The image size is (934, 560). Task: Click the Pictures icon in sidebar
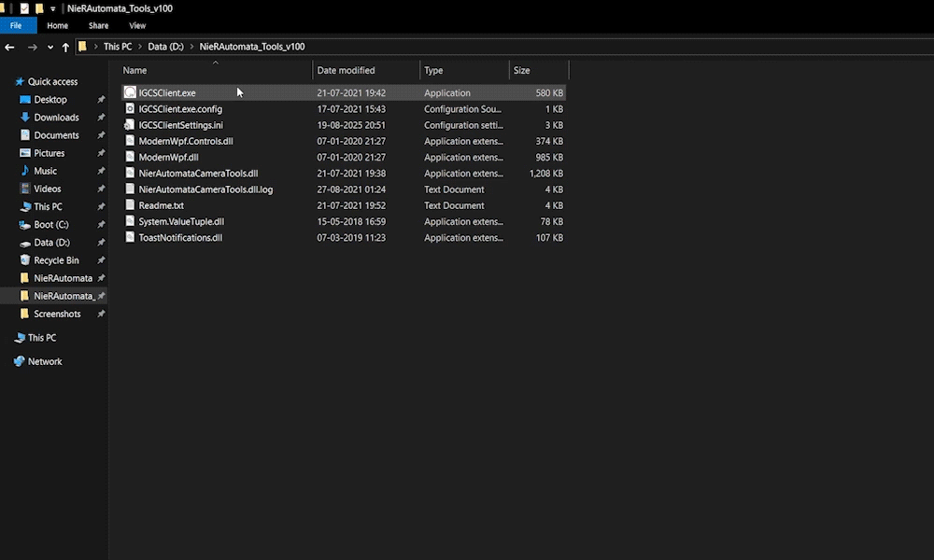[25, 153]
